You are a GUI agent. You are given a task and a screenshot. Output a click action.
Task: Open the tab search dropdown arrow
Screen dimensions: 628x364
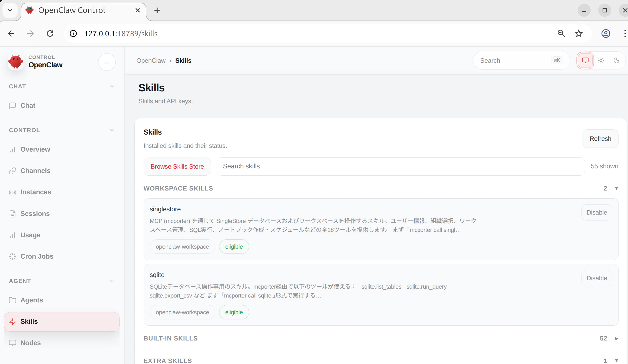10,10
